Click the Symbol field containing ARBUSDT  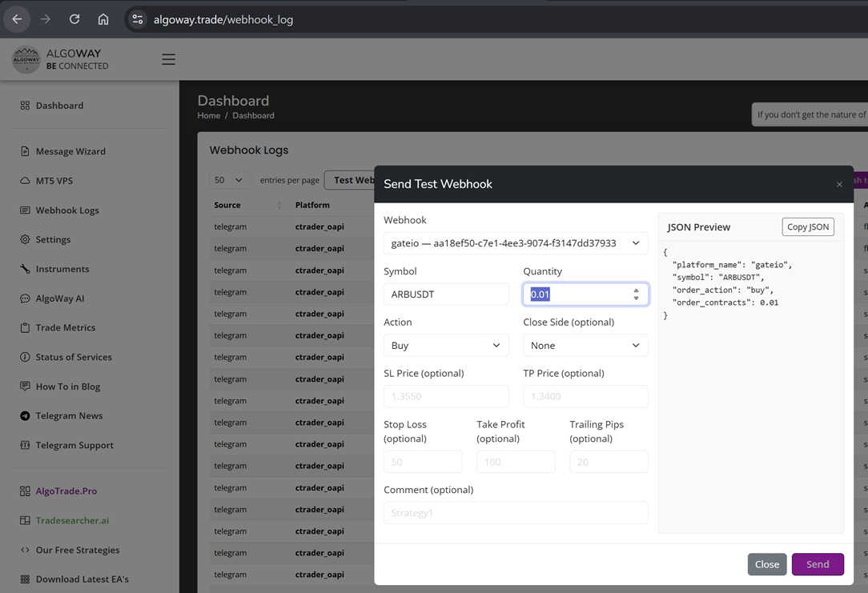pyautogui.click(x=446, y=294)
